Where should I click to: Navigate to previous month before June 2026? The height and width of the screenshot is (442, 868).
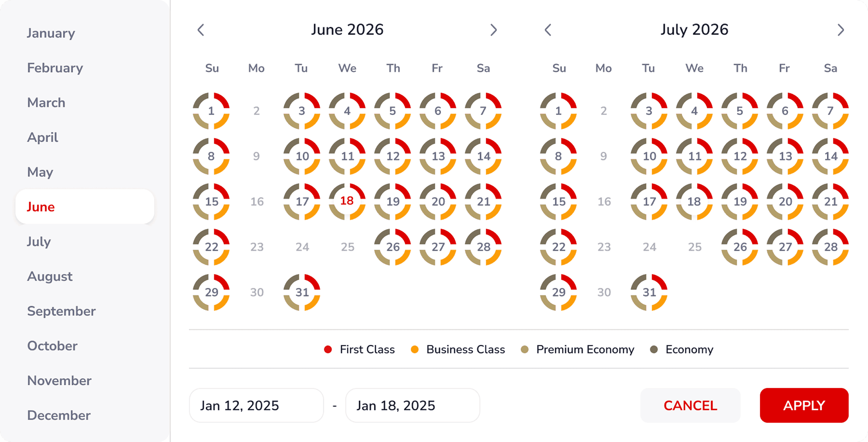click(x=201, y=29)
